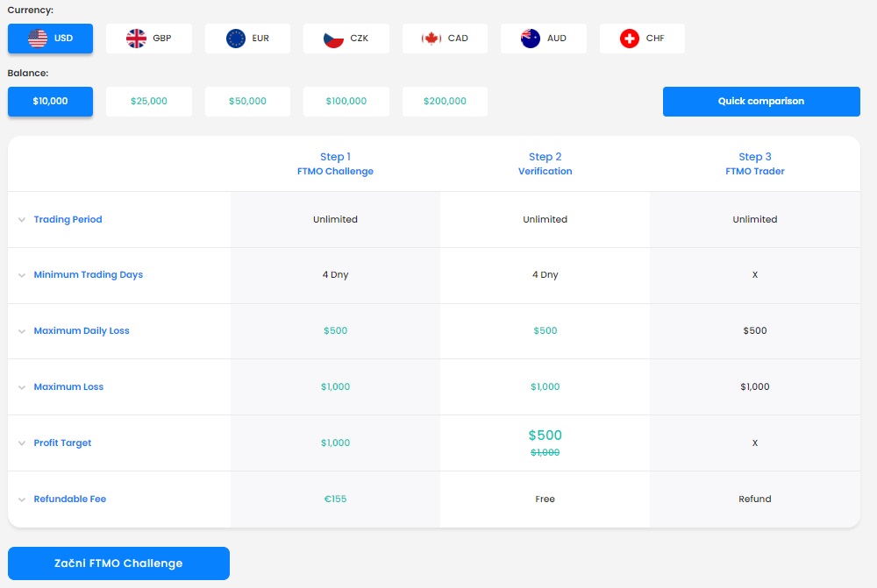877x588 pixels.
Task: Choose the $50,000 balance option
Action: [x=248, y=101]
